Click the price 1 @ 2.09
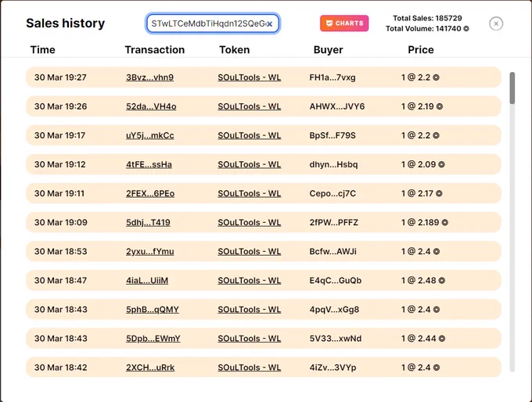The height and width of the screenshot is (402, 532). [x=422, y=164]
